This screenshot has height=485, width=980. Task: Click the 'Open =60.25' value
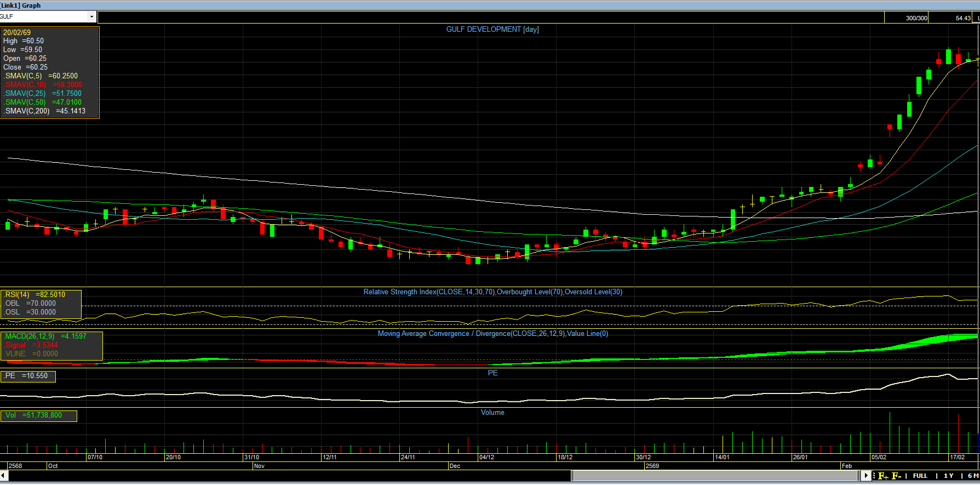pos(25,59)
